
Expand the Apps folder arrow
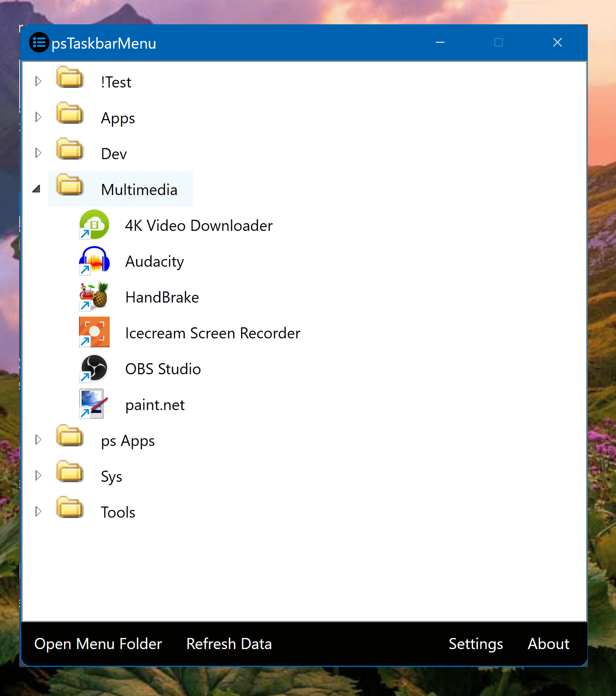click(38, 117)
